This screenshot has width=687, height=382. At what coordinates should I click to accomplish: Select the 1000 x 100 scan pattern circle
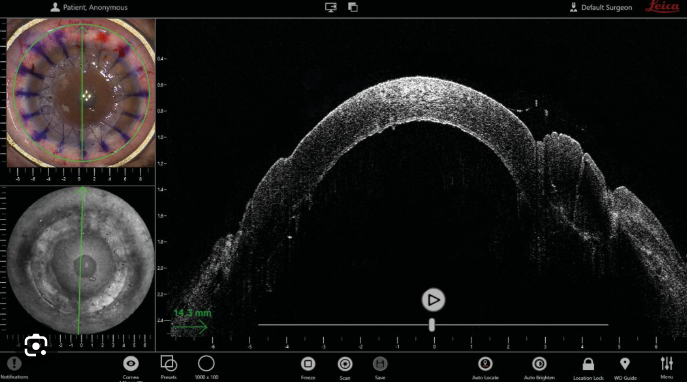[x=206, y=363]
